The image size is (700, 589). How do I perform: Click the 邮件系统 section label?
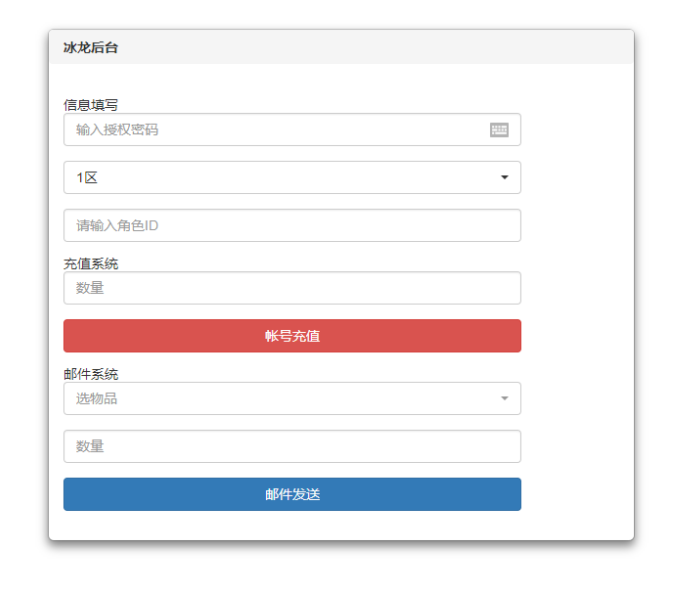click(91, 374)
